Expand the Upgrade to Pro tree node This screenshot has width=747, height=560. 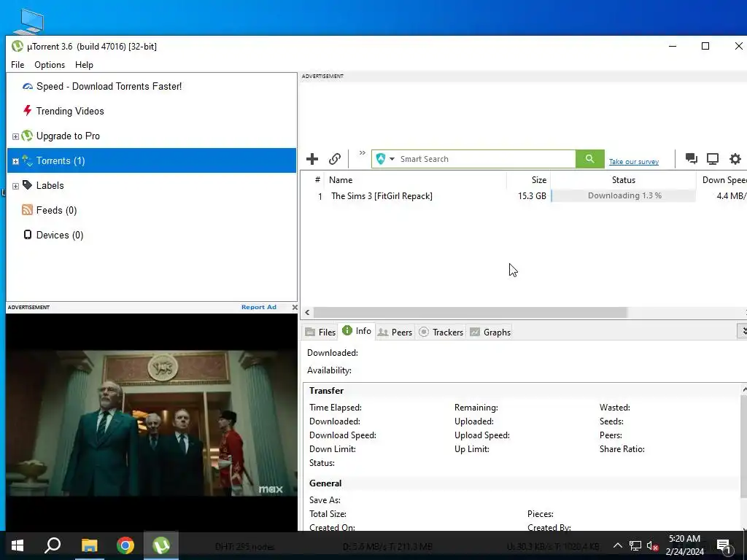[x=15, y=136]
